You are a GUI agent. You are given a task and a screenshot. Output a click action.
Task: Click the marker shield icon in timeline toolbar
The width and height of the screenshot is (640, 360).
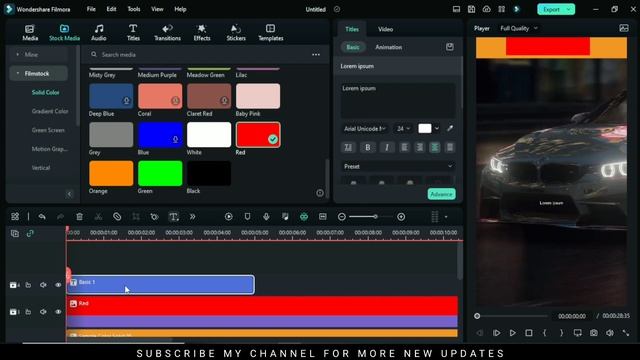pos(247,217)
